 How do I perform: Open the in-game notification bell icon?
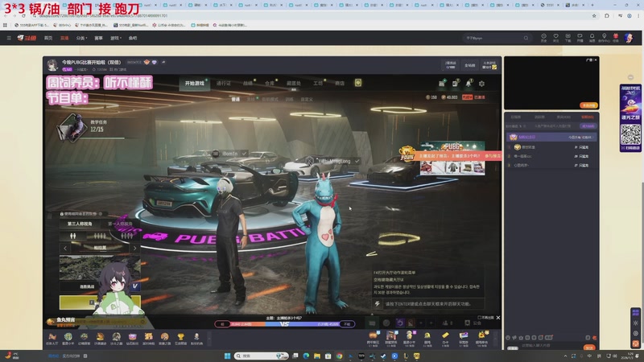coord(469,84)
